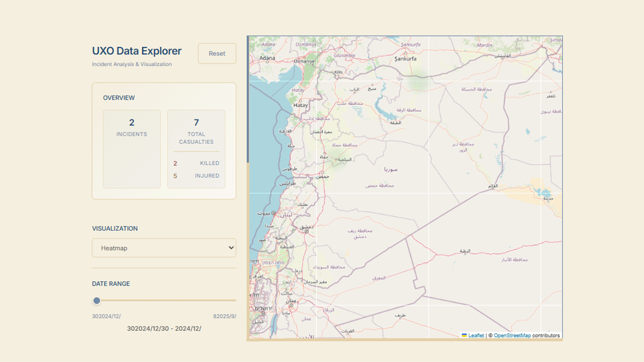Viewport: 644px width, 362px height.
Task: Click the Damascus city marker dot
Action: pyautogui.click(x=306, y=231)
